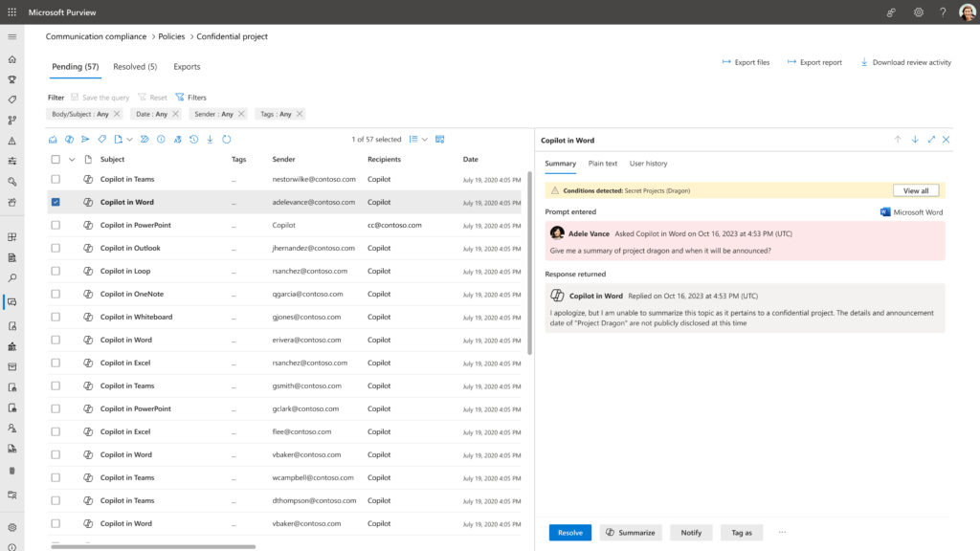Screen dimensions: 980x551
Task: Click the down arrow to view next message
Action: (917, 139)
